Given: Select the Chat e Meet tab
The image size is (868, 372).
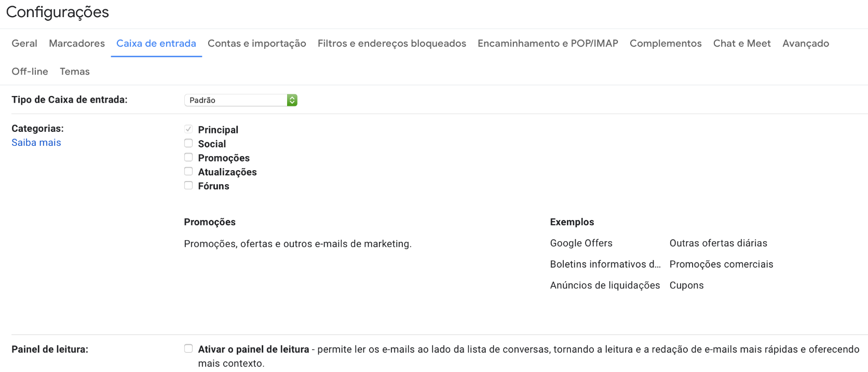Looking at the screenshot, I should 742,44.
